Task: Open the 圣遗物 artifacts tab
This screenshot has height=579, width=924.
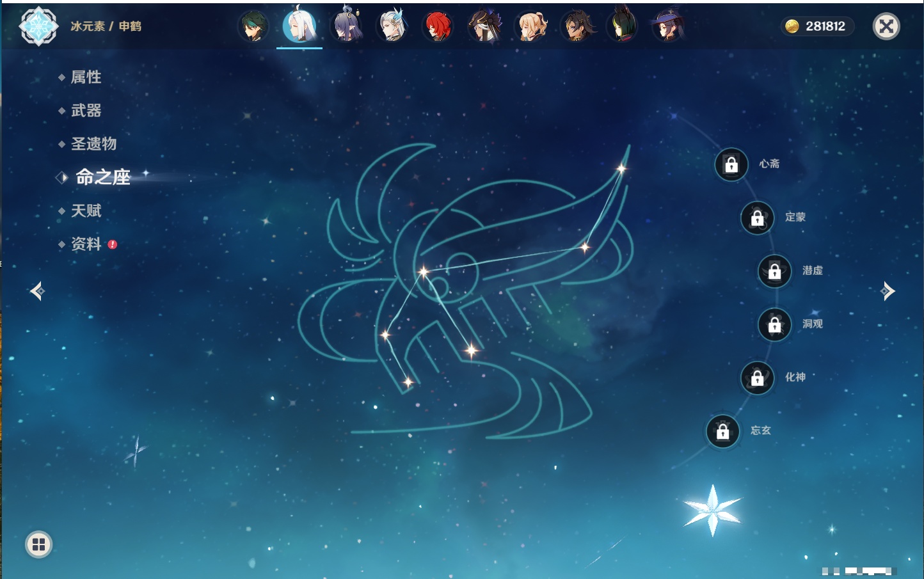Action: [x=93, y=144]
